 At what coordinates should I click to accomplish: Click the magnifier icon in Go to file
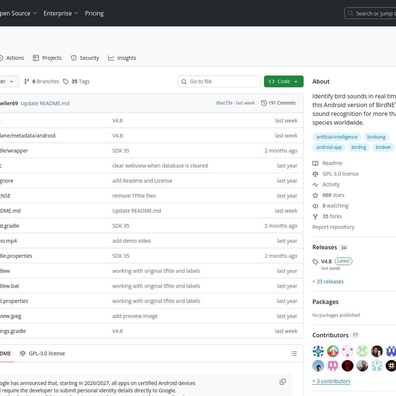pyautogui.click(x=184, y=81)
